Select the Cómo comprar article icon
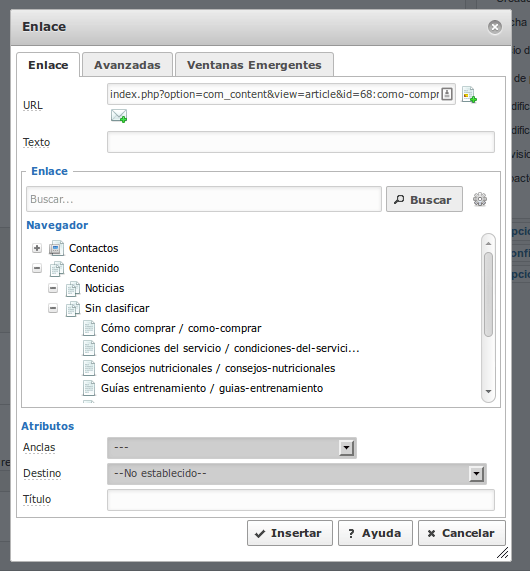 pyautogui.click(x=89, y=328)
